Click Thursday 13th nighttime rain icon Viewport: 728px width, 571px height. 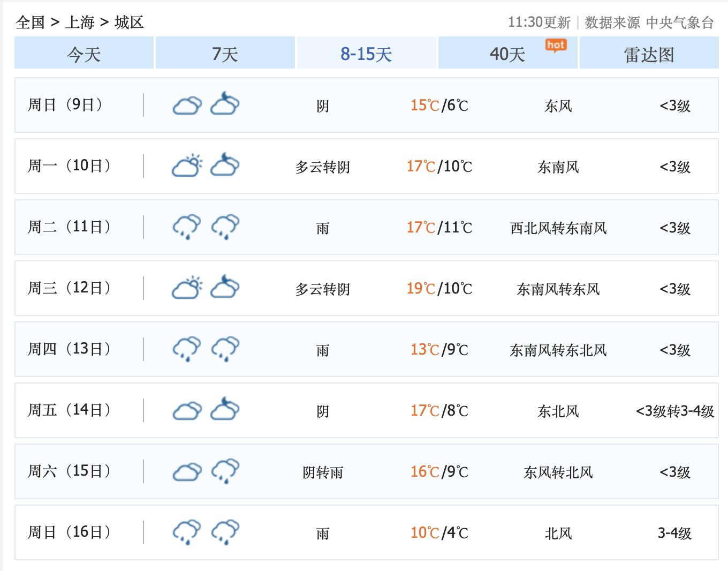point(225,349)
